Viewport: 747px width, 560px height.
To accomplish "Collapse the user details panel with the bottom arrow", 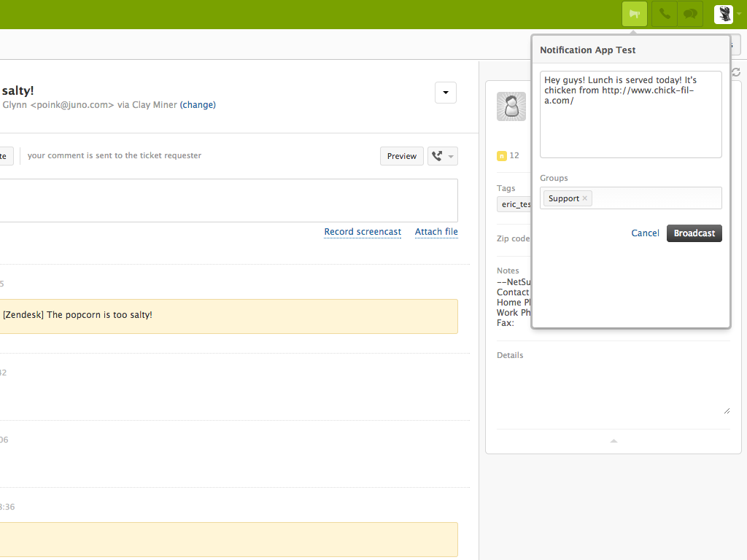I will (x=614, y=441).
